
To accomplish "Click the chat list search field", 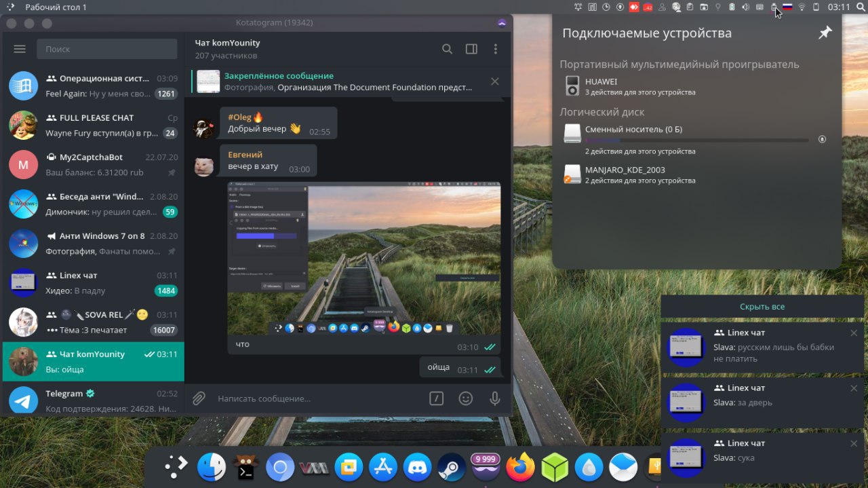I will coord(107,49).
